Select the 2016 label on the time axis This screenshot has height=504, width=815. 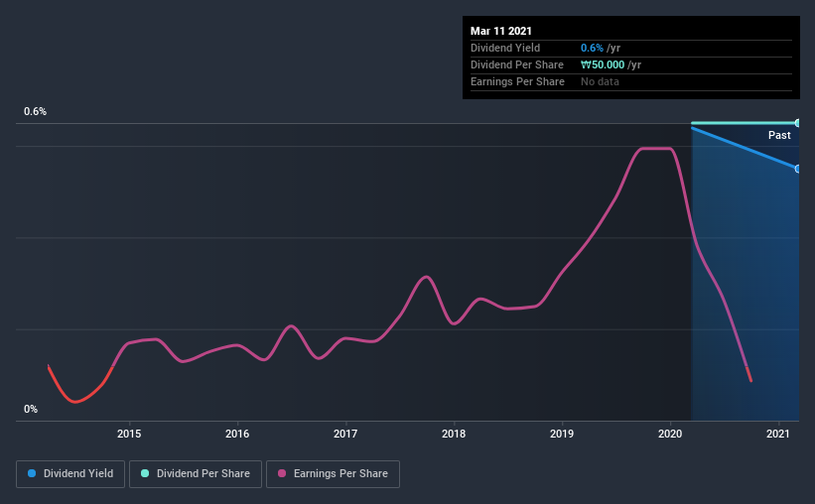click(x=237, y=434)
